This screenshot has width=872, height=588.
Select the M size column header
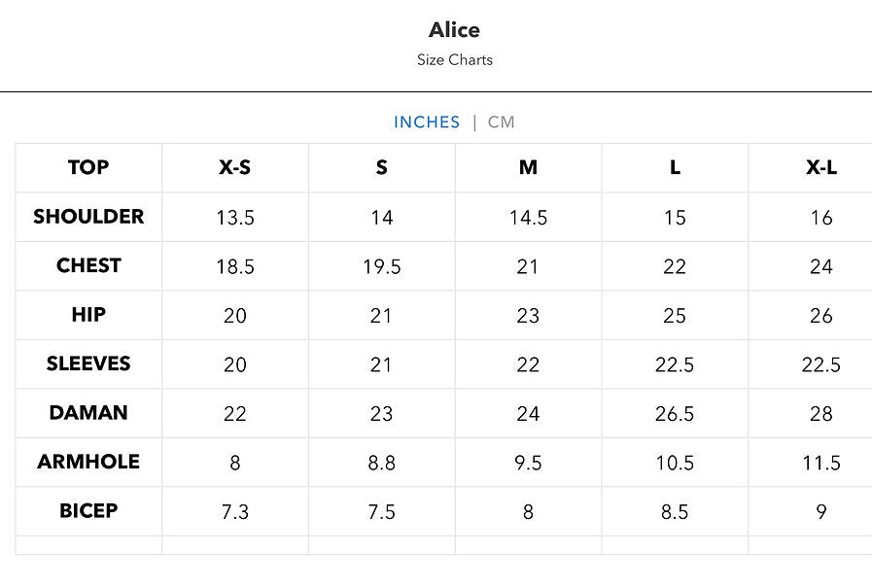tap(528, 167)
